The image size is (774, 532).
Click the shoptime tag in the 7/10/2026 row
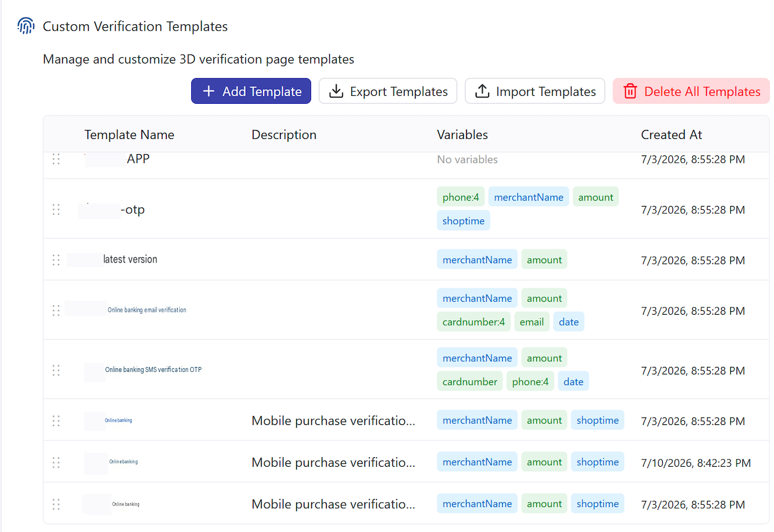598,462
